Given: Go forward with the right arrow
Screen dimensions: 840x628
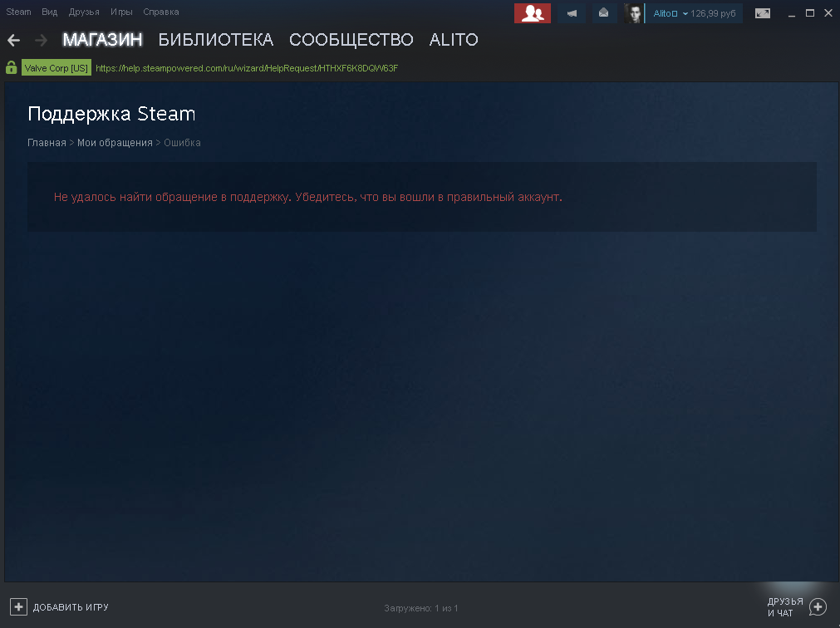Looking at the screenshot, I should (41, 40).
